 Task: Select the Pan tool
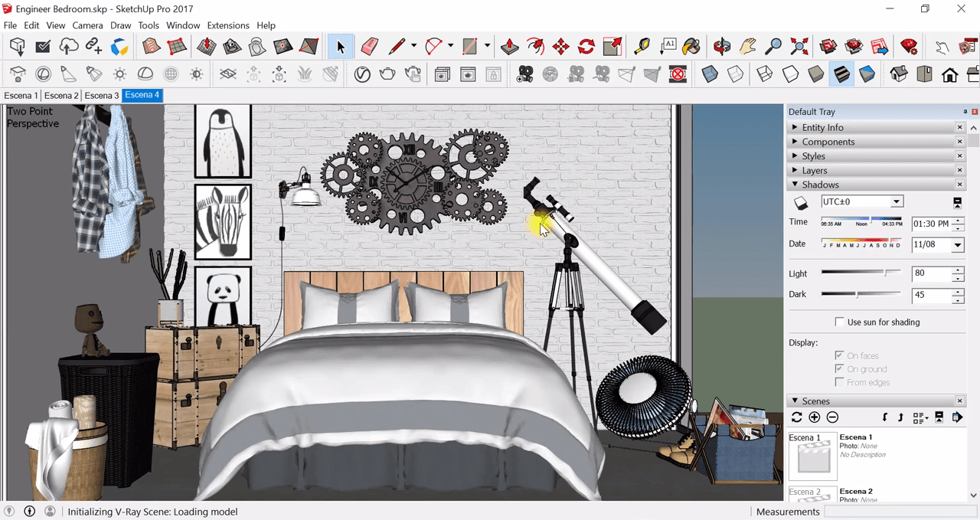click(747, 47)
